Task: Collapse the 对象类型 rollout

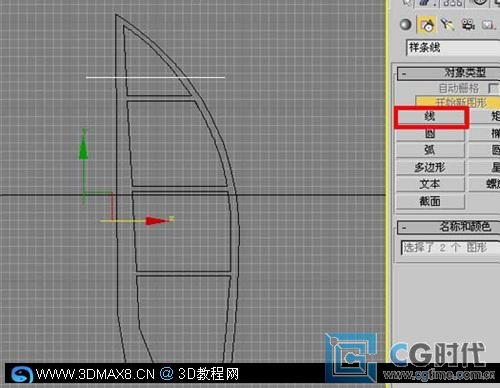Action: click(x=449, y=73)
